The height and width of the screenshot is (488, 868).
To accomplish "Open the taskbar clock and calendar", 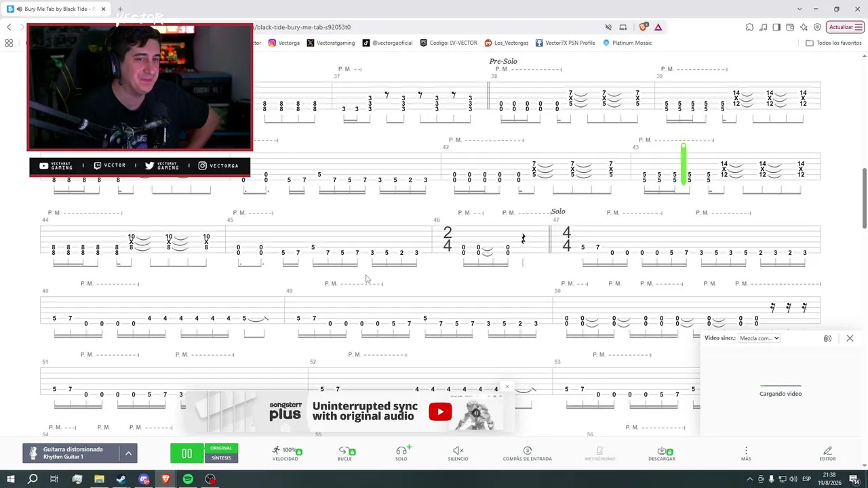I will tap(829, 479).
